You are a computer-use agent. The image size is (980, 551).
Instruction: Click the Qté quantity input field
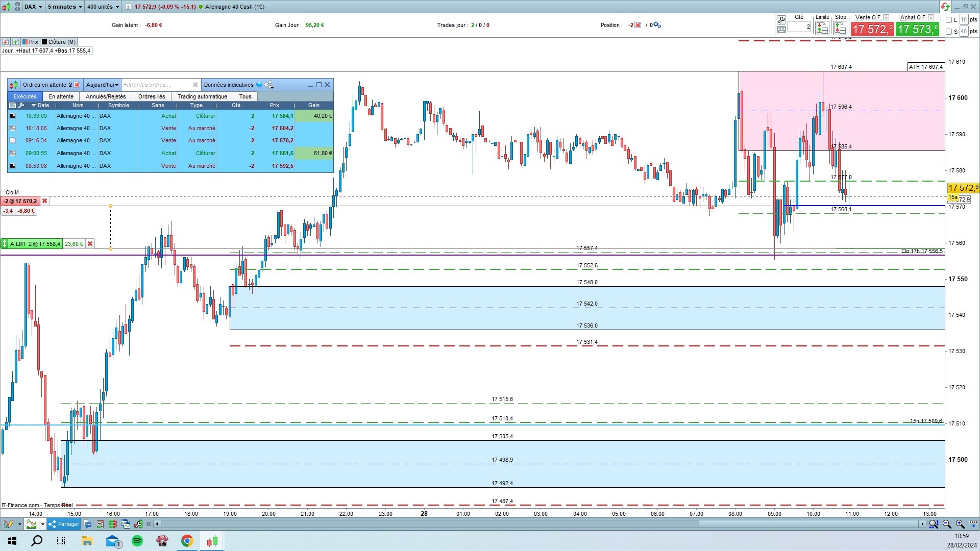click(799, 27)
